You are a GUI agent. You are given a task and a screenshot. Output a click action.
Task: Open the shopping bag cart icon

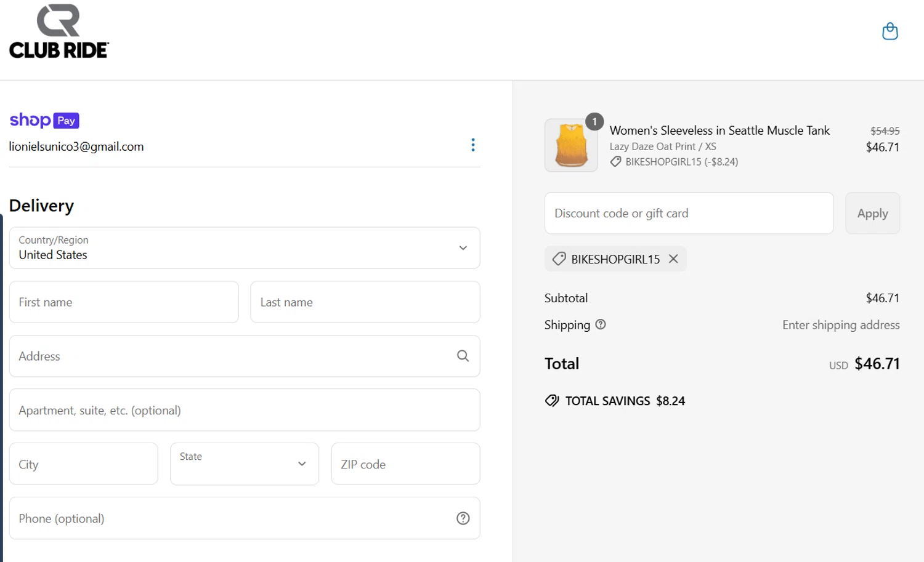tap(890, 31)
